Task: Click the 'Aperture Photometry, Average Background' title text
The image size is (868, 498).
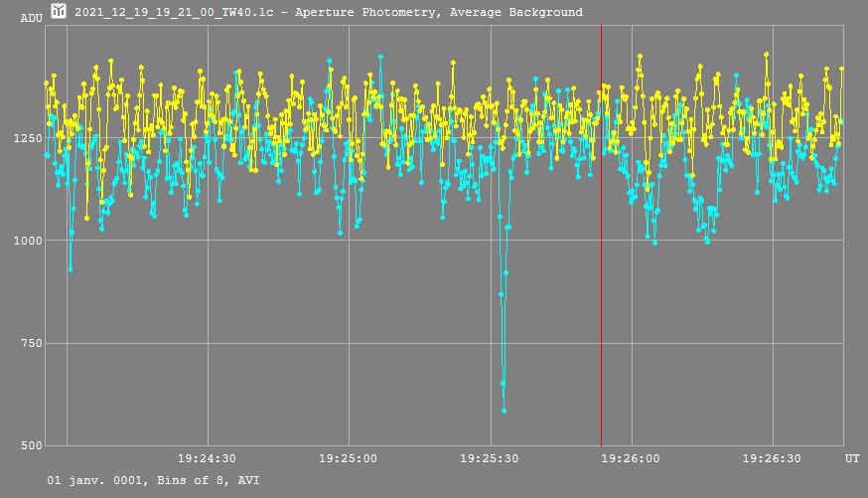Action: point(439,12)
